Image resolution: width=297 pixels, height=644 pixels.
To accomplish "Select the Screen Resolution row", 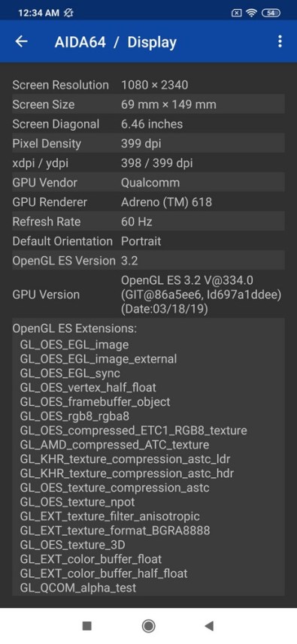I will [x=148, y=85].
